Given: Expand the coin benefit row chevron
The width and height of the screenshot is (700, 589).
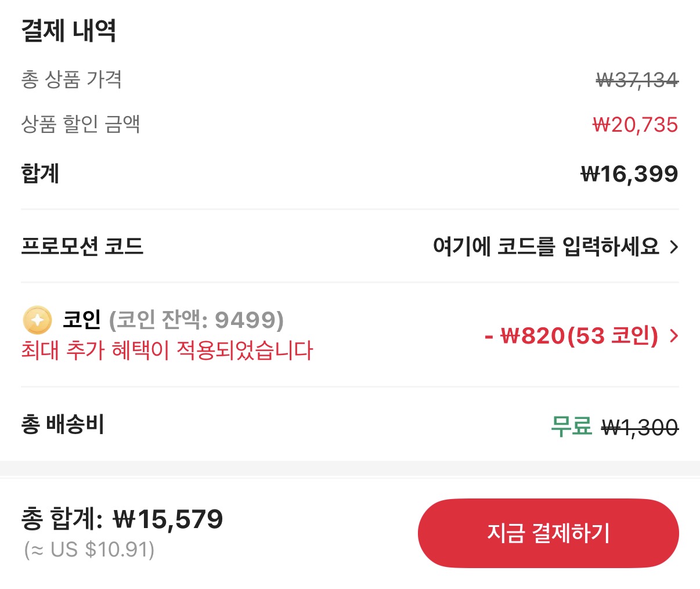Looking at the screenshot, I should pos(674,337).
